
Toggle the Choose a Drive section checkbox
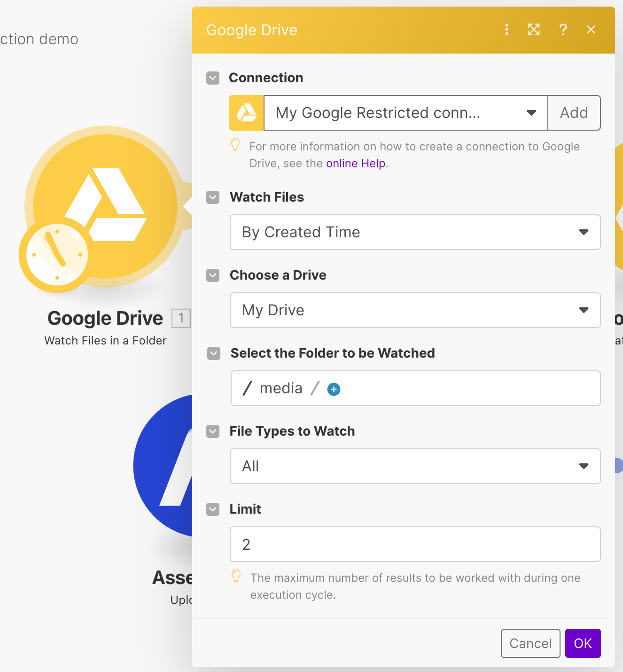213,275
